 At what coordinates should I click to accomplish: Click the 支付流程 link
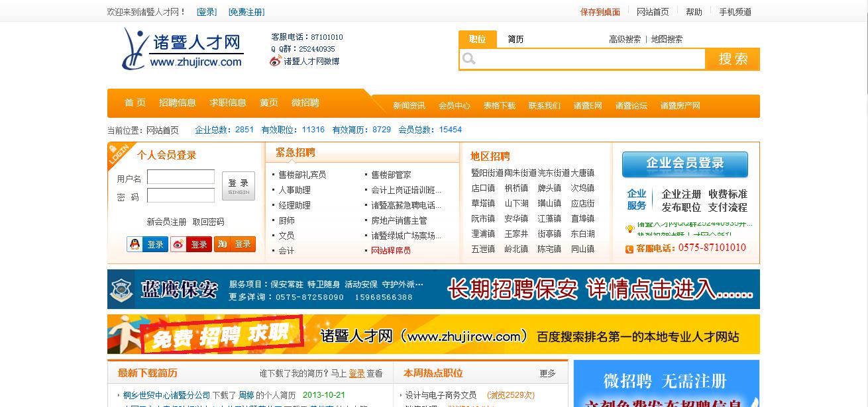pos(728,207)
